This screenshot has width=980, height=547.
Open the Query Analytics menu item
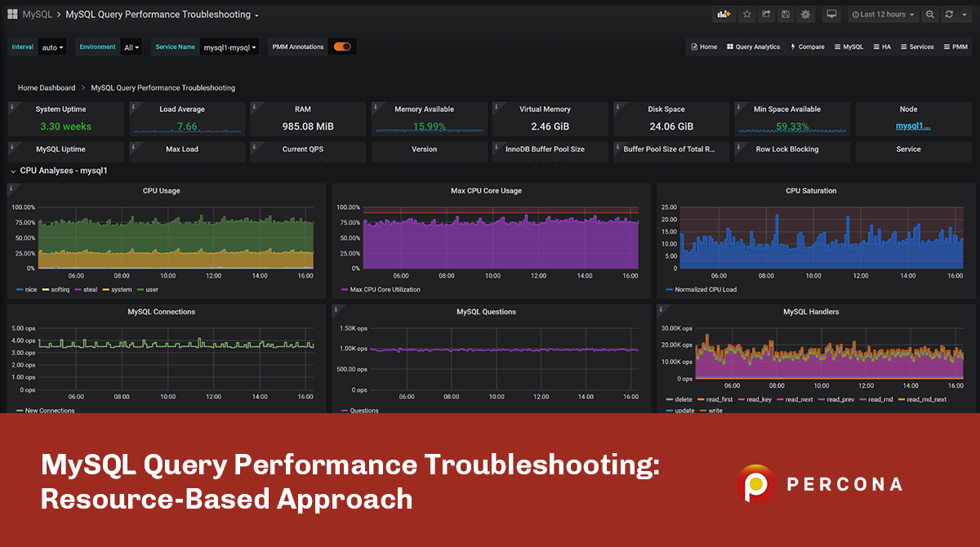(x=753, y=47)
